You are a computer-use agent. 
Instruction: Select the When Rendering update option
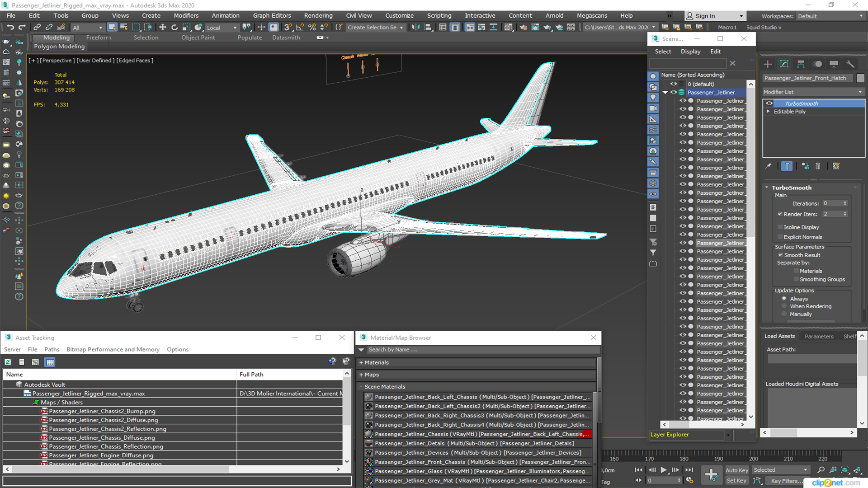(x=784, y=306)
